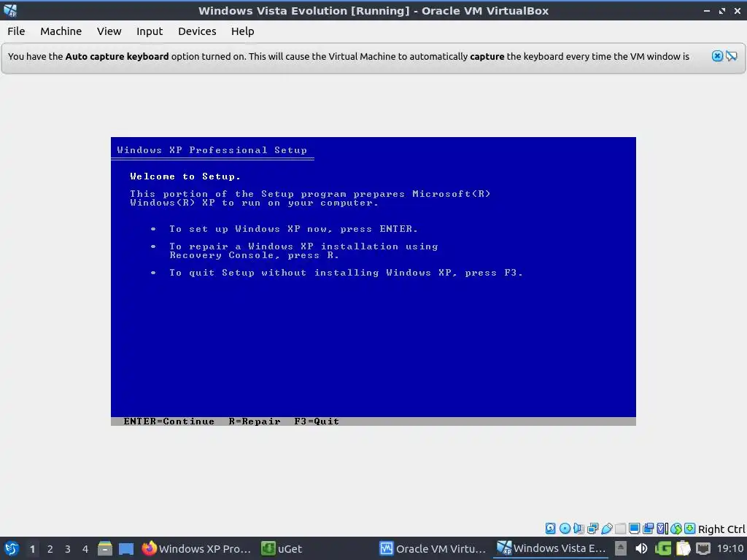Switch to workspace 4

pyautogui.click(x=85, y=549)
